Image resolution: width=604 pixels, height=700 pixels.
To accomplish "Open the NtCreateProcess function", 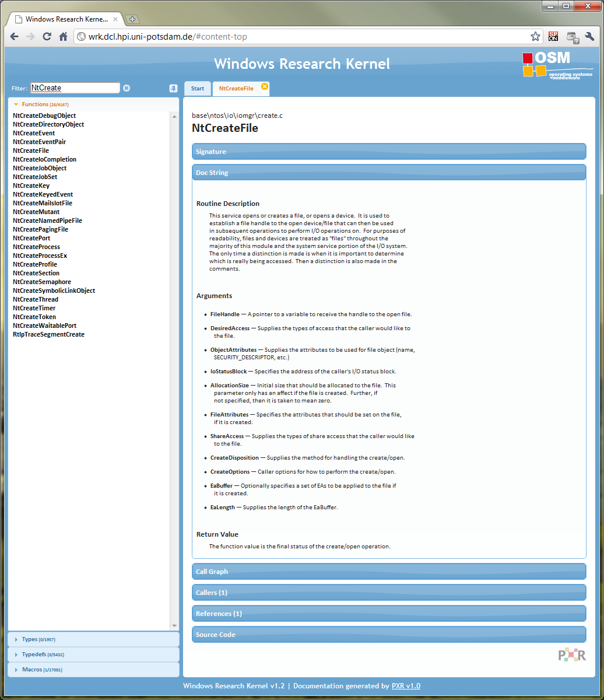I will pos(36,247).
